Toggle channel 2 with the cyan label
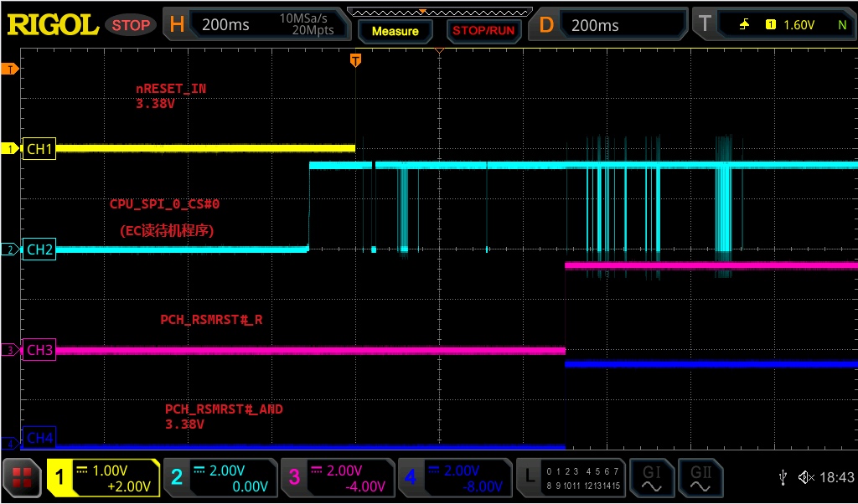 (x=220, y=478)
